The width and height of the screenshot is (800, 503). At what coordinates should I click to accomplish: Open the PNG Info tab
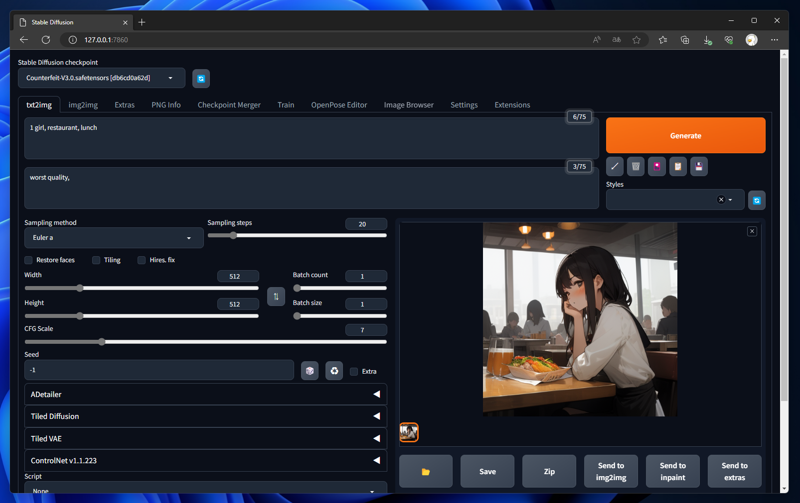(166, 105)
